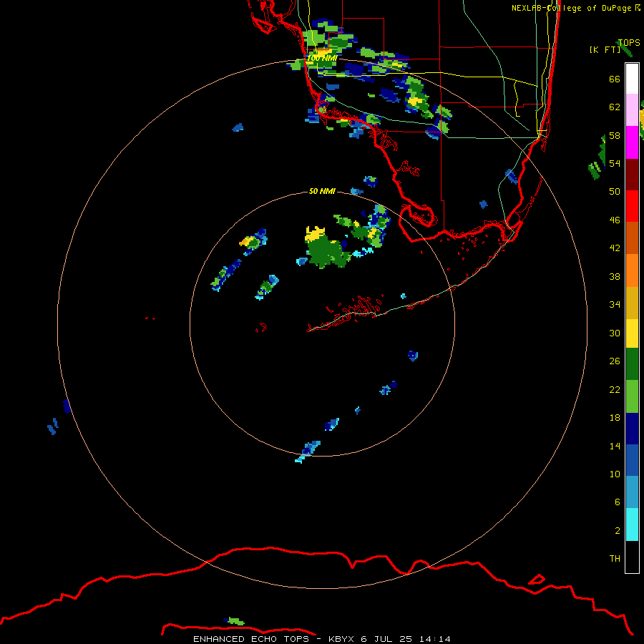The height and width of the screenshot is (644, 644).
Task: Click the dark red legend swatch
Action: [632, 175]
